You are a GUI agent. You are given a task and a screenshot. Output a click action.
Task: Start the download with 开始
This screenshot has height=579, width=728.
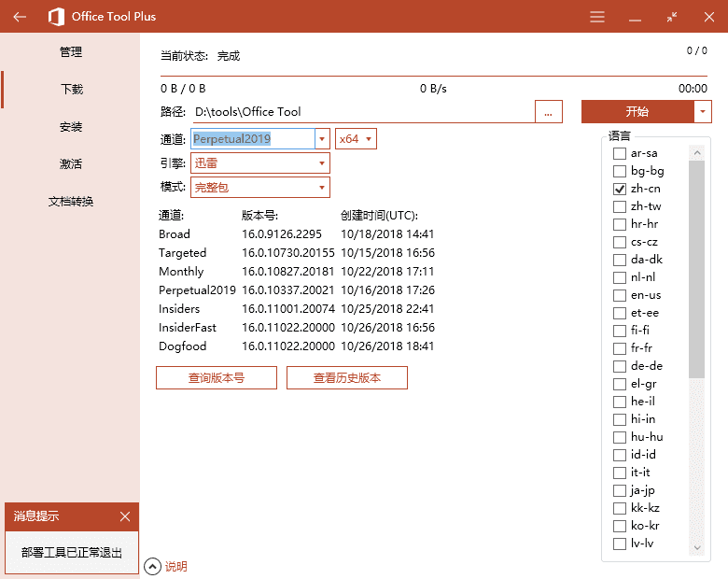point(637,112)
